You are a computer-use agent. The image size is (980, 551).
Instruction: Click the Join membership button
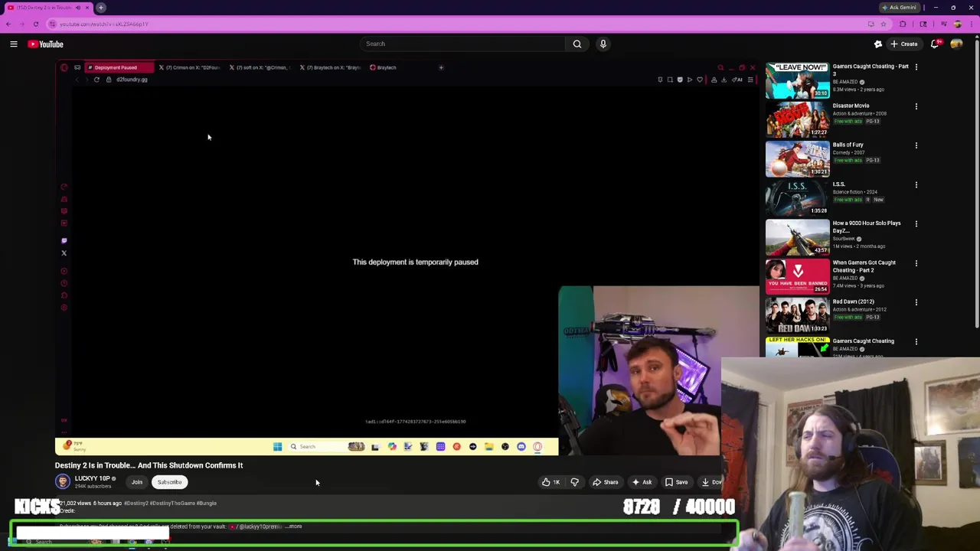137,482
